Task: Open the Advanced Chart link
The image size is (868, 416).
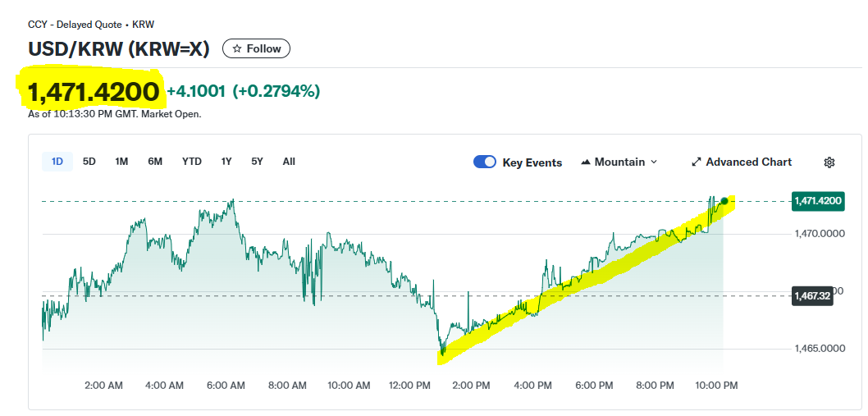Action: (x=748, y=162)
